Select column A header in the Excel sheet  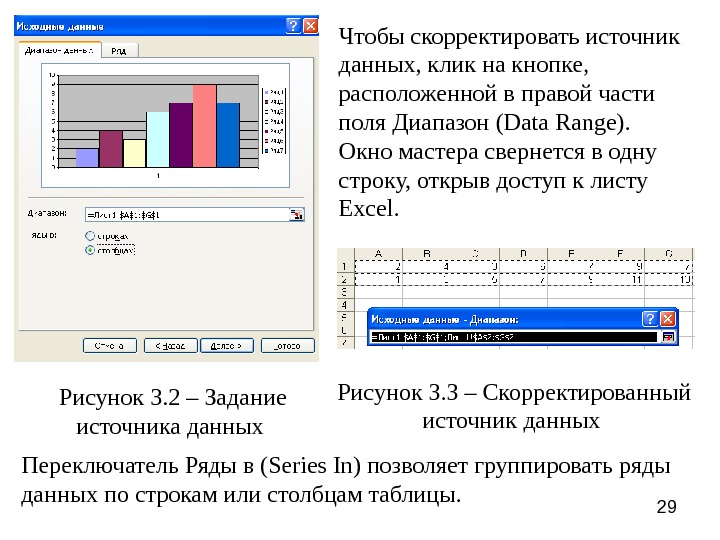pyautogui.click(x=378, y=254)
